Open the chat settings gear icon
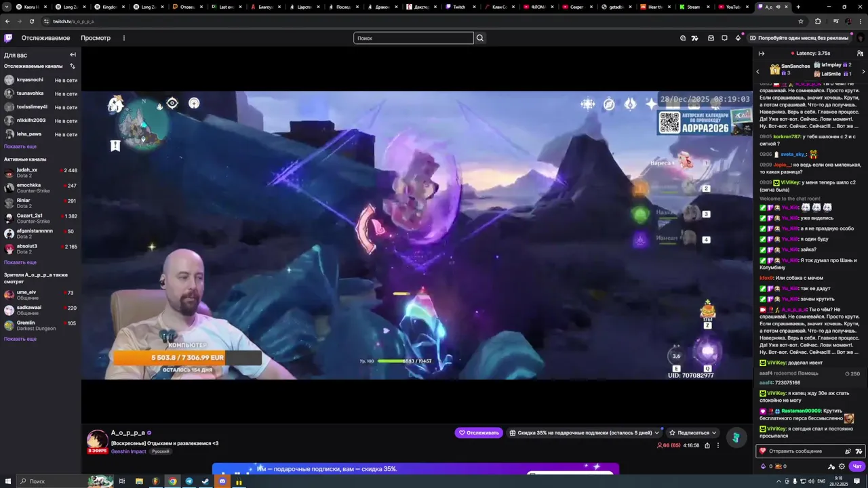The image size is (868, 488). (842, 466)
